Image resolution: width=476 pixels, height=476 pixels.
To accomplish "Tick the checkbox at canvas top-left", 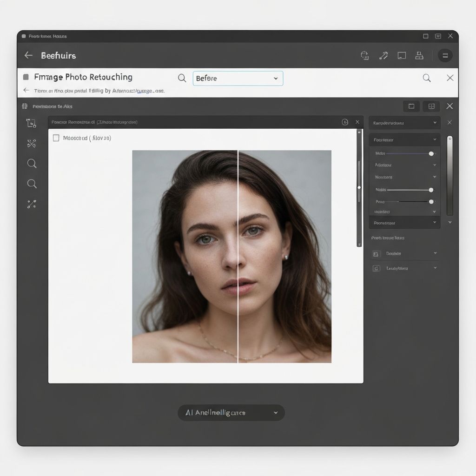I will pyautogui.click(x=56, y=138).
